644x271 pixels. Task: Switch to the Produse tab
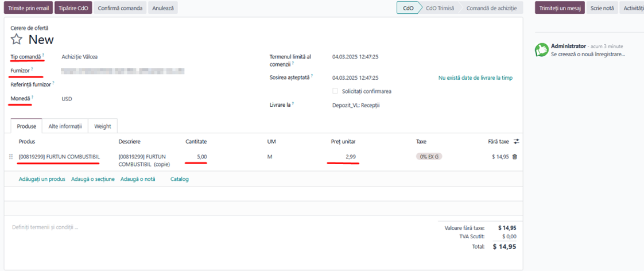point(26,126)
